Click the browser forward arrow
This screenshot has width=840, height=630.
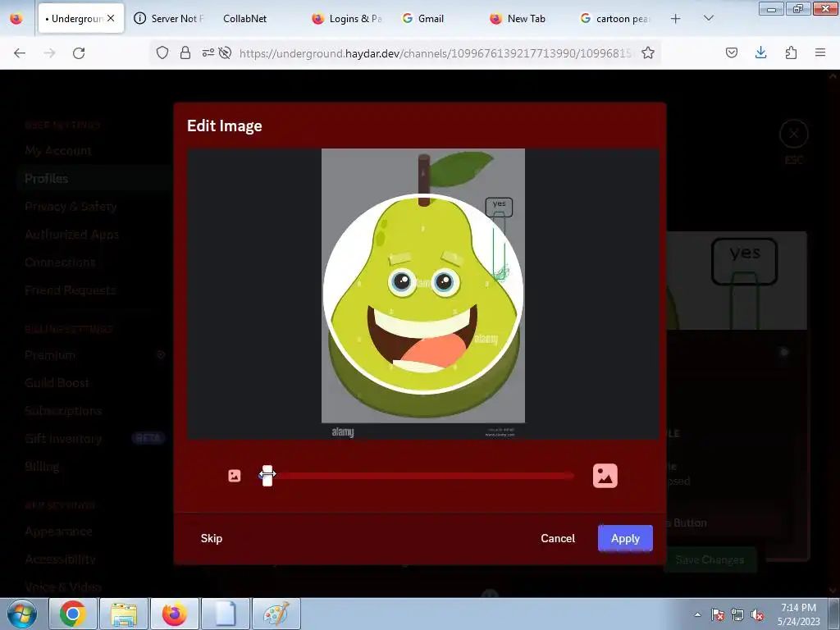pyautogui.click(x=49, y=52)
